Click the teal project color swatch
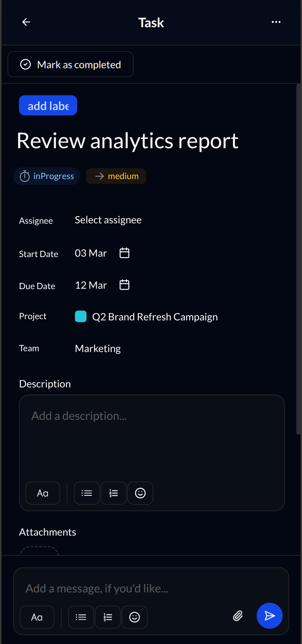Viewport: 302px width, 644px height. pos(81,316)
